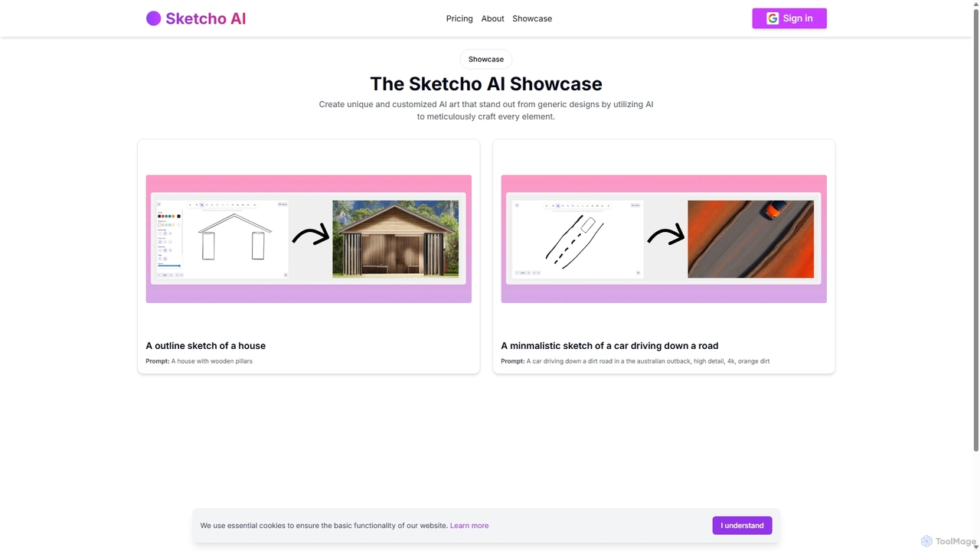The image size is (980, 551).
Task: Sign in with the Google button
Action: coord(789,18)
